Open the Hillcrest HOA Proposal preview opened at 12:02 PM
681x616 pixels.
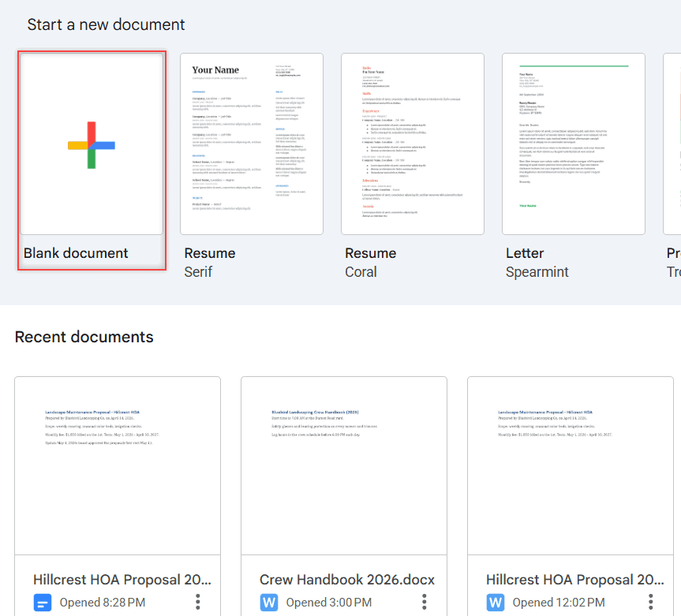pyautogui.click(x=571, y=466)
